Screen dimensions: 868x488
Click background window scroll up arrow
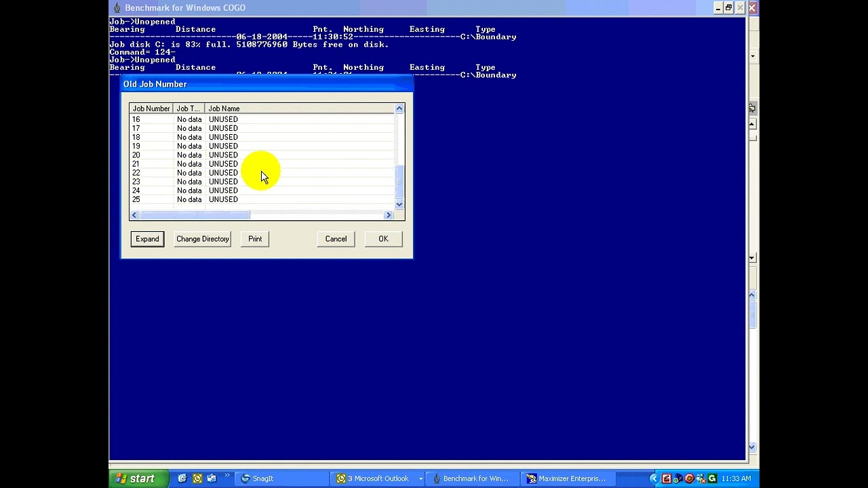[752, 124]
